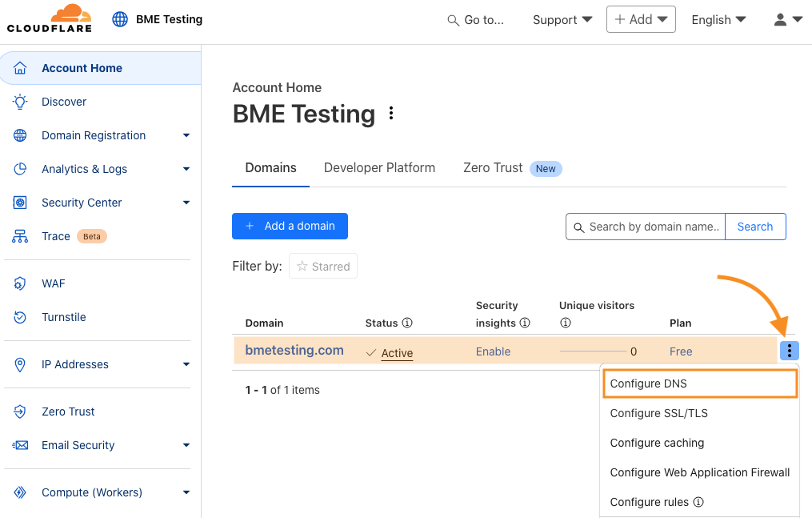Screen dimensions: 812x518
Task: Expand the Compute (Workers) arrow
Action: (186, 492)
